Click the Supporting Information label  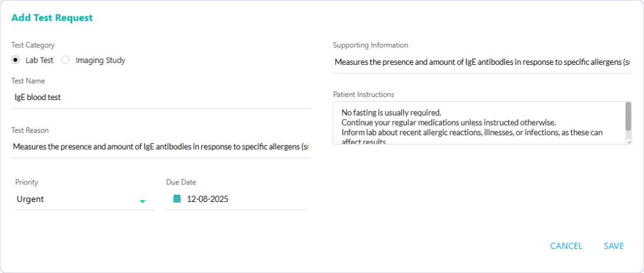tap(370, 45)
